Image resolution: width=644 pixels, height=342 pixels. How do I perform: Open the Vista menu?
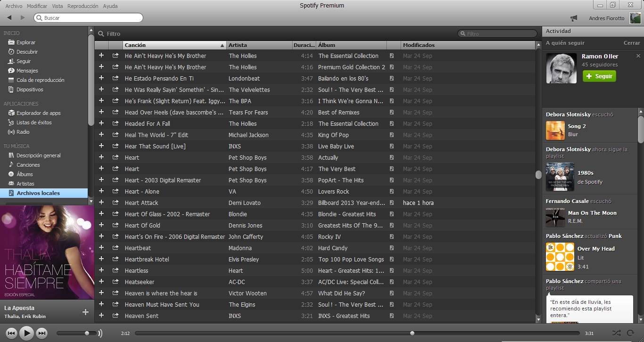click(58, 6)
